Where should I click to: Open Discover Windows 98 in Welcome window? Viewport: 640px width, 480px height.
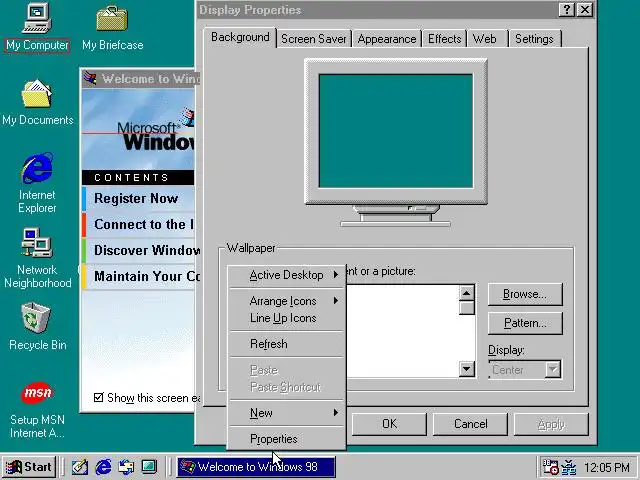(138, 251)
